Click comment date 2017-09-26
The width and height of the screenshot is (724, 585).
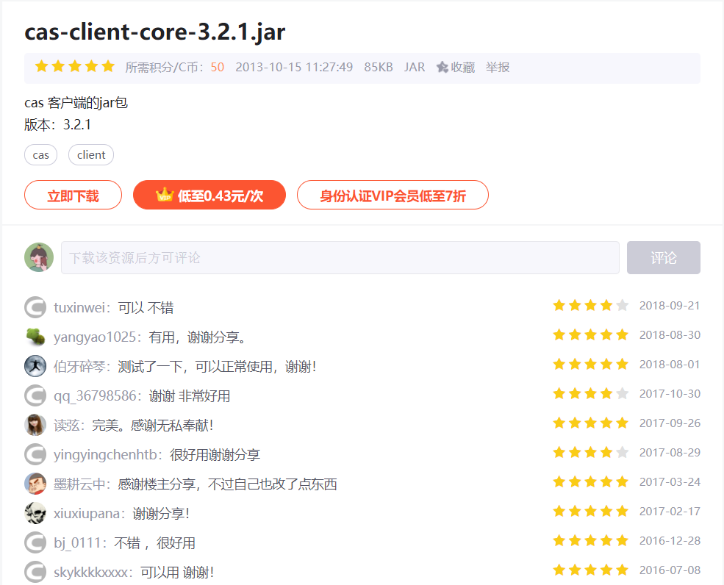[670, 423]
